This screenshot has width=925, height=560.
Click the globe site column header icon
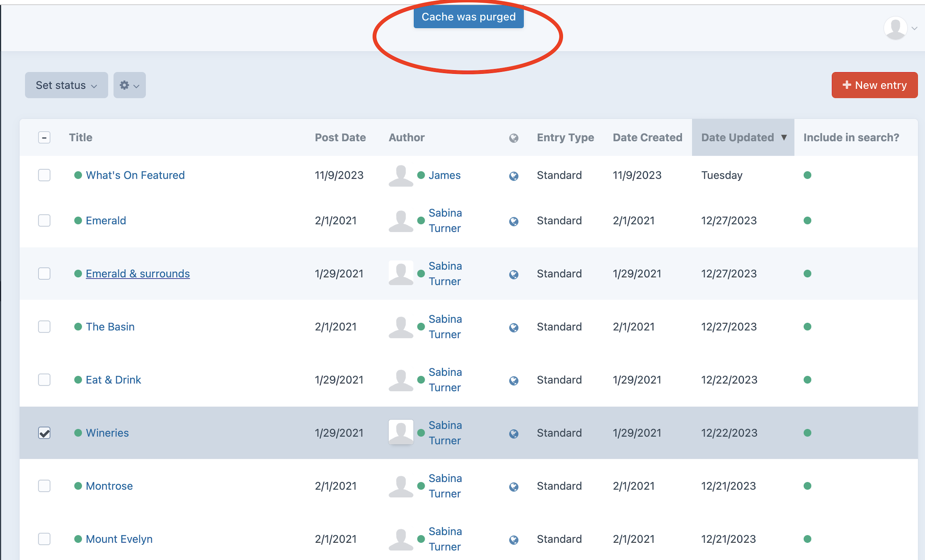click(513, 138)
